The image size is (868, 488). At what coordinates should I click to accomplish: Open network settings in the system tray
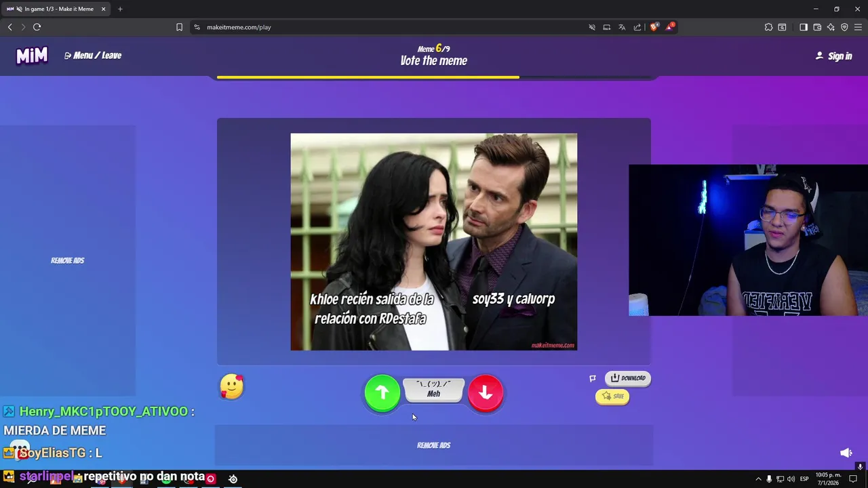780,479
